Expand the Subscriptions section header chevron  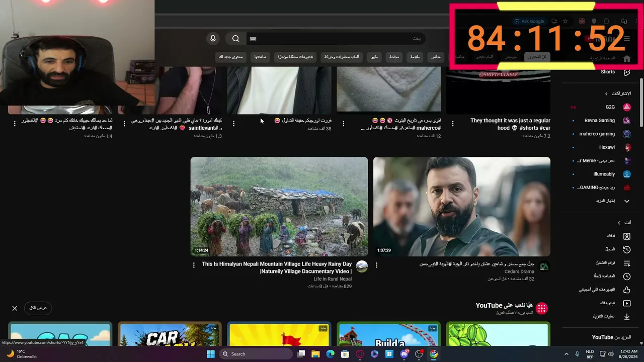(606, 94)
